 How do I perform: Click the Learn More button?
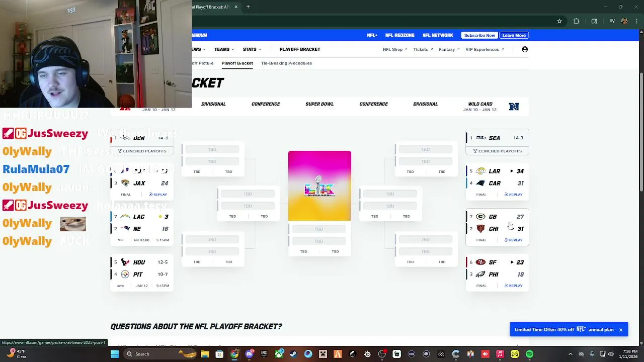(x=514, y=35)
